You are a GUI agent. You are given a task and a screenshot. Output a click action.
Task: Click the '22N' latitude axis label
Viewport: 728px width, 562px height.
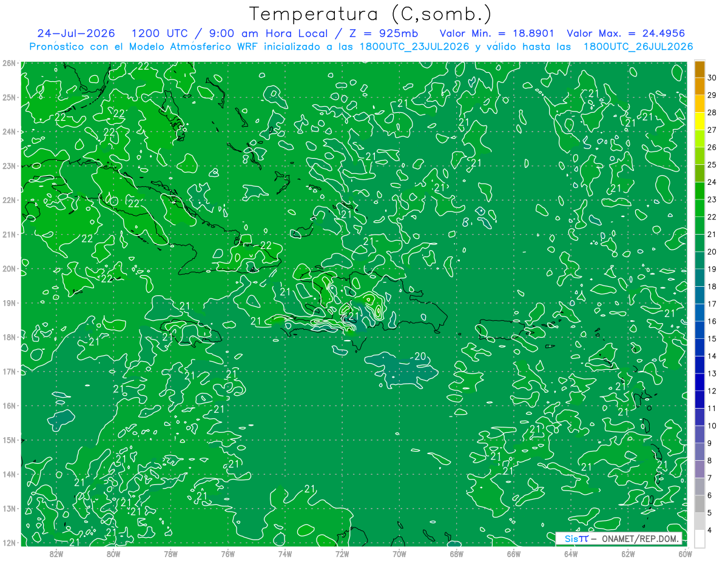[8, 200]
